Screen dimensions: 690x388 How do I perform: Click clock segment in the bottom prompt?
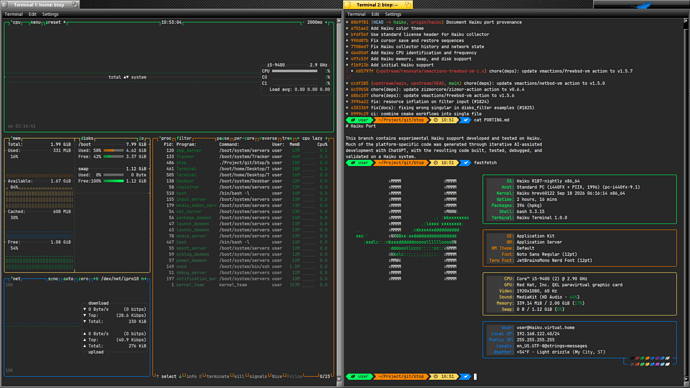tap(444, 377)
